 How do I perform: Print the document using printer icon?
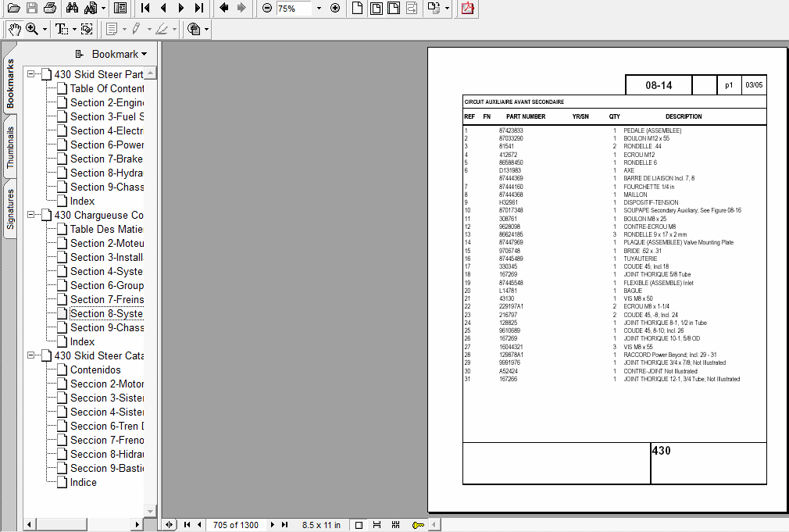(50, 8)
